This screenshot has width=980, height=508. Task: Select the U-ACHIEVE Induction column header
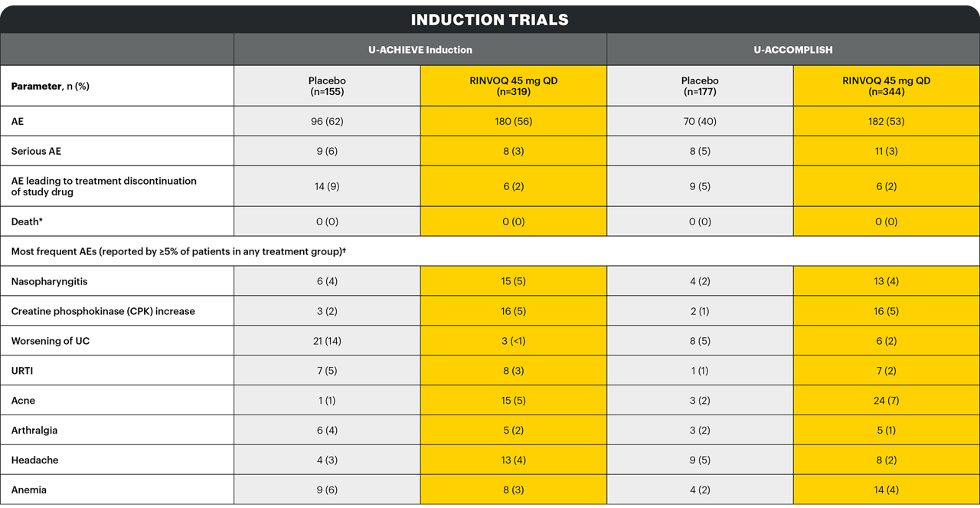pos(420,50)
